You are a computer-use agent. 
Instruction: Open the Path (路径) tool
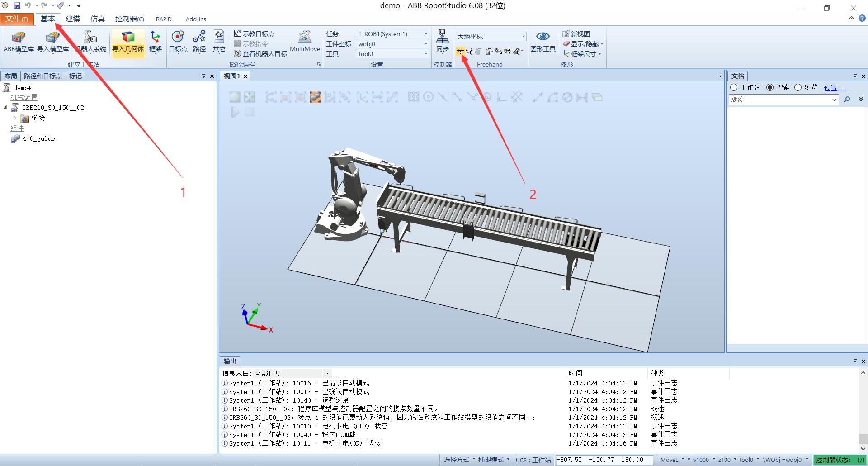(199, 42)
